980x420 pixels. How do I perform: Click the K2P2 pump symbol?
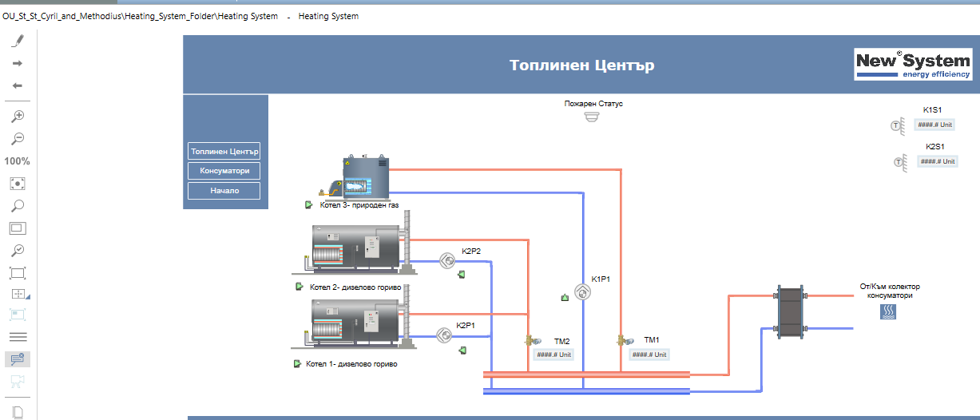(446, 260)
